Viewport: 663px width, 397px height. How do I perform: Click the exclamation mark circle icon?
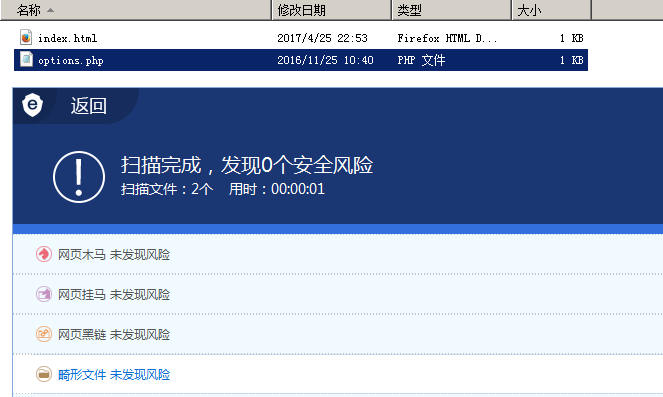click(79, 177)
